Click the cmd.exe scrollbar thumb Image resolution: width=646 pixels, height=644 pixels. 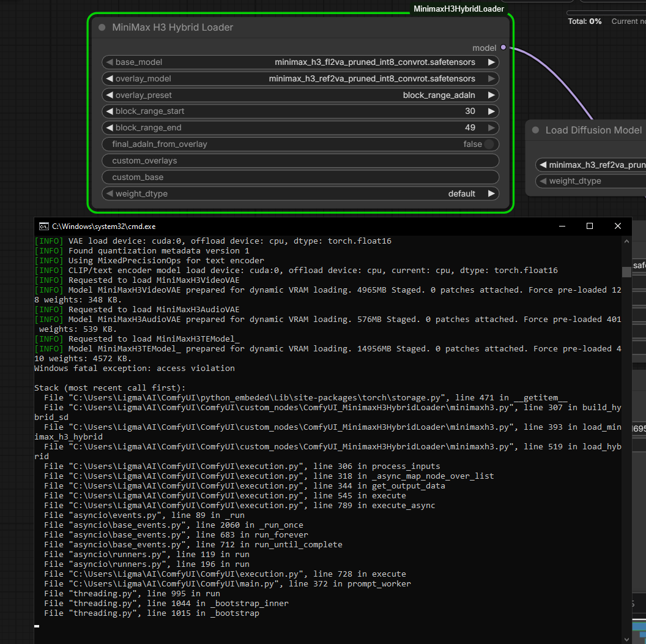(x=626, y=272)
